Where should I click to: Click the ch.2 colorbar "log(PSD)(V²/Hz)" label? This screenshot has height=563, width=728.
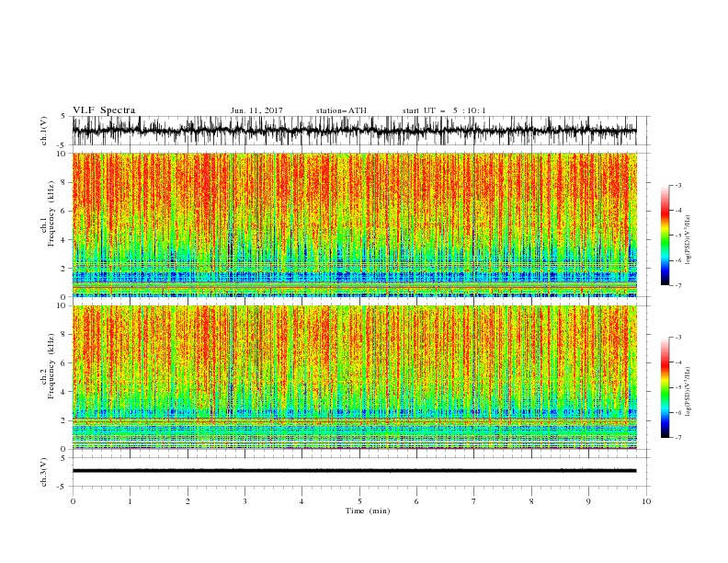[688, 392]
